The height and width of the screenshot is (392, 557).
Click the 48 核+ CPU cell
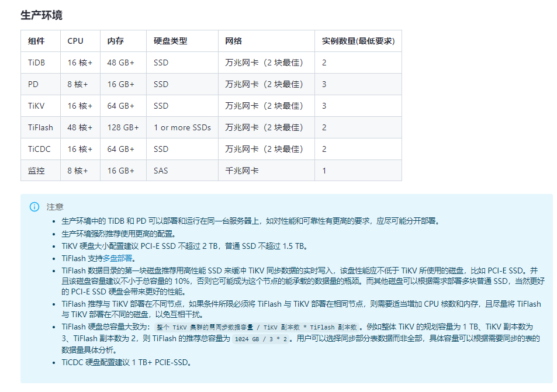point(80,128)
